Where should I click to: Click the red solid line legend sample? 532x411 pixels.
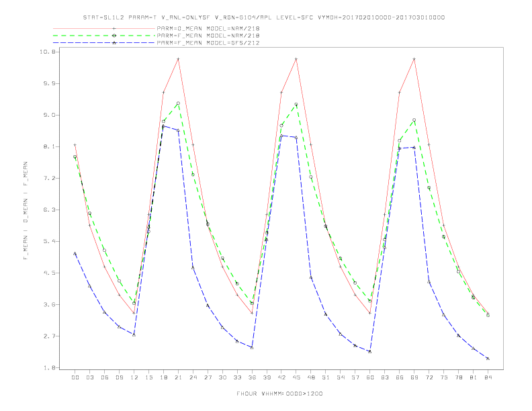pos(104,28)
